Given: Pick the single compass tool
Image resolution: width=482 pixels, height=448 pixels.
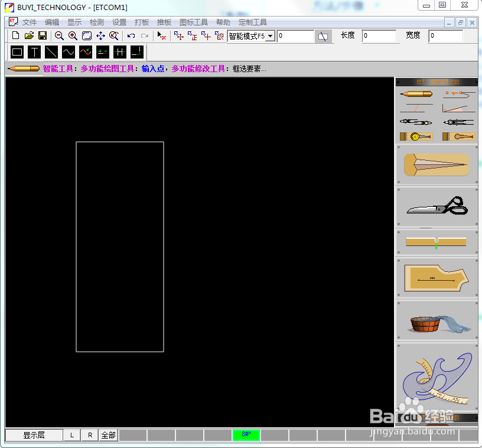Looking at the screenshot, I should click(459, 122).
